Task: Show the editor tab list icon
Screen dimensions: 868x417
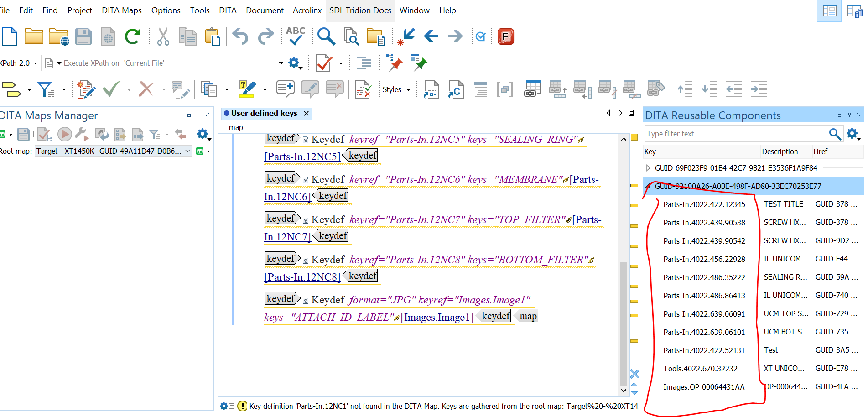Action: coord(631,113)
